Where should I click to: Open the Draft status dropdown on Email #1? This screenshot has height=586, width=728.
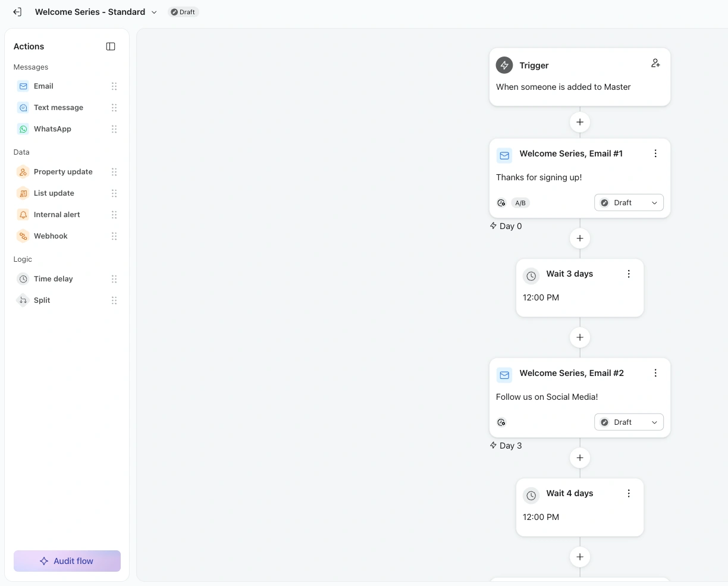[629, 203]
